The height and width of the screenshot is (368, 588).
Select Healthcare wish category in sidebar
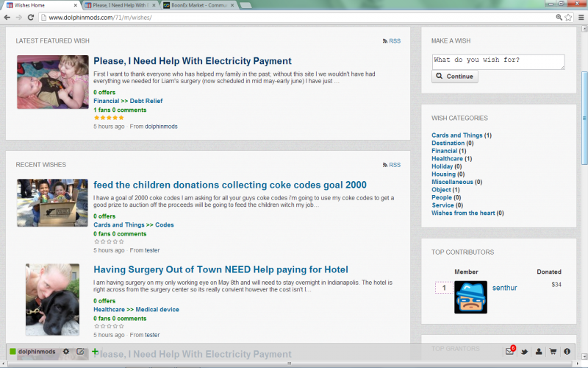[447, 158]
